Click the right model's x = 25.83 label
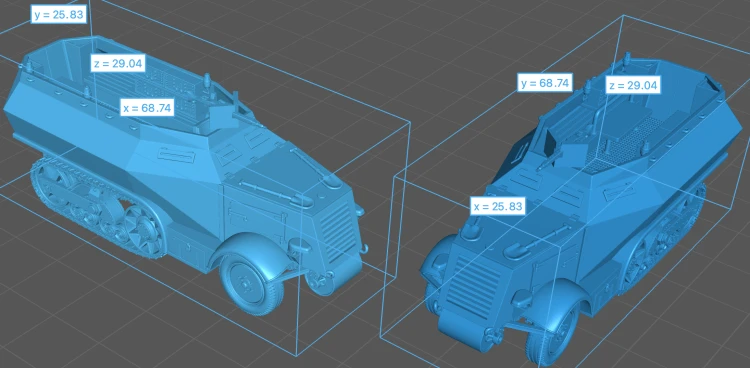Viewport: 750px width, 368px height. pos(497,206)
